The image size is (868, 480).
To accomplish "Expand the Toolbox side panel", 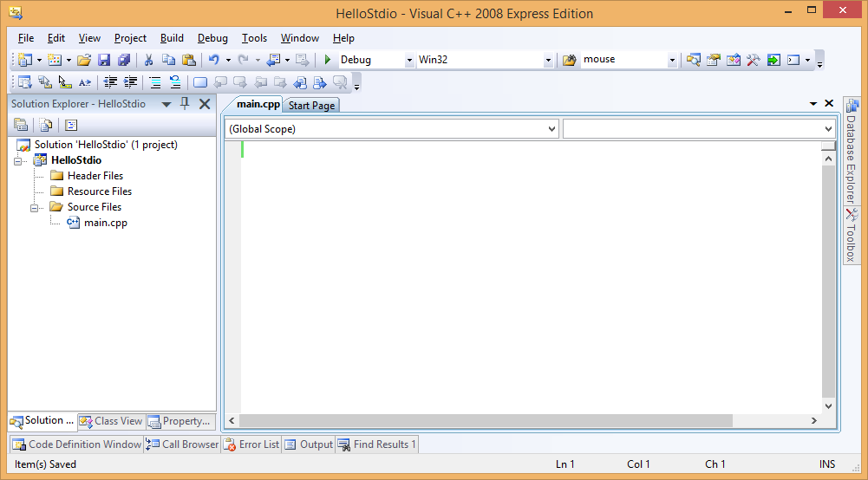I will (x=852, y=235).
